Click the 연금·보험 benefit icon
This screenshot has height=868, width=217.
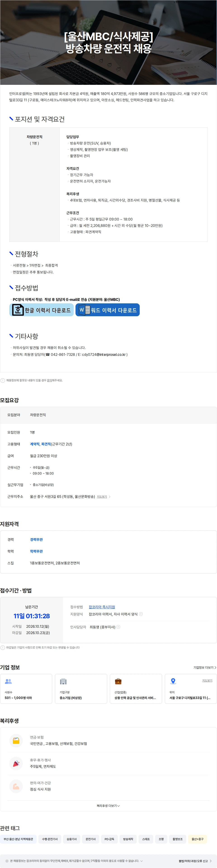pyautogui.click(x=16, y=741)
